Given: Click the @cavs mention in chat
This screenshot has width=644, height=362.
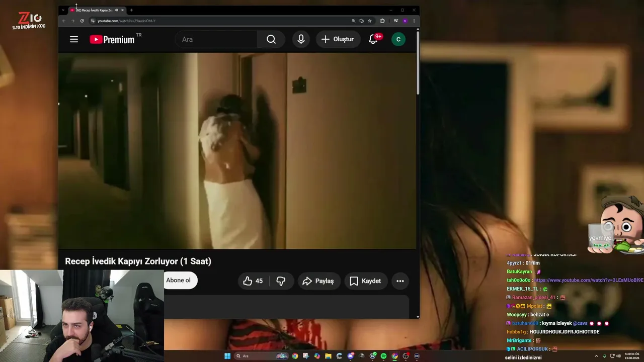Looking at the screenshot, I should tap(580, 323).
